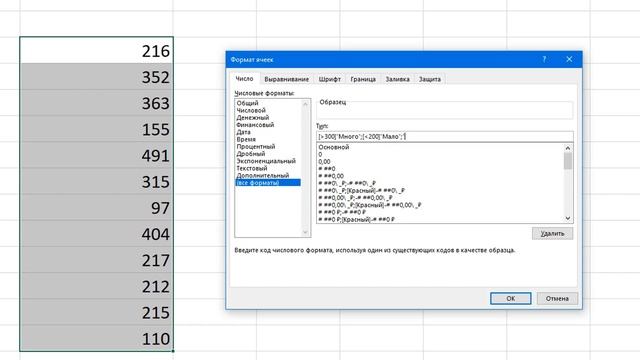The image size is (640, 360).
Task: Click the Тип format code field
Action: coord(444,136)
